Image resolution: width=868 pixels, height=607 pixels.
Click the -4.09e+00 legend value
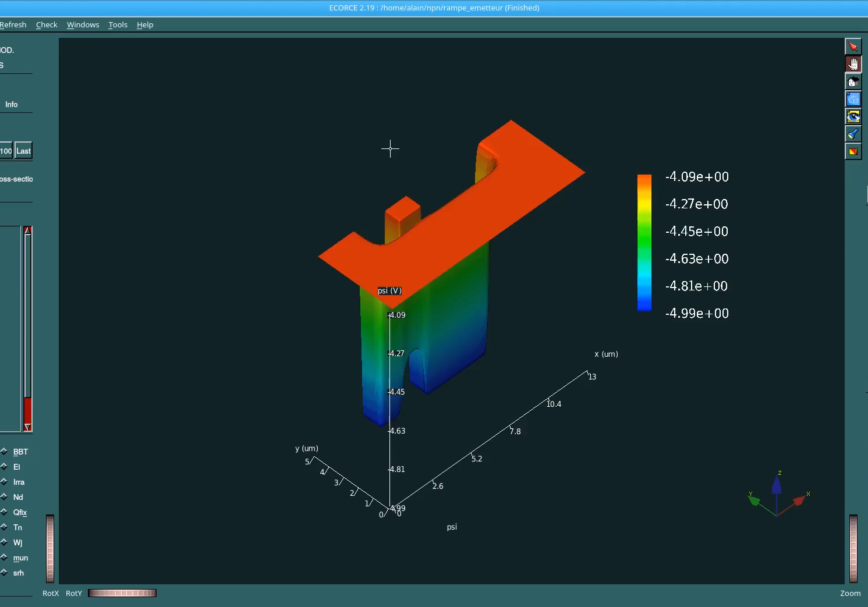697,176
